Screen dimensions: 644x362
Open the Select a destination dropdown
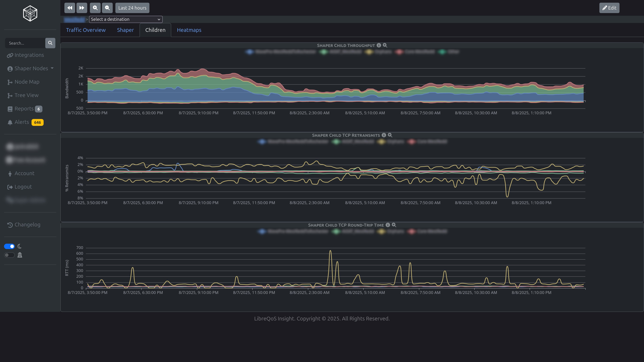click(125, 19)
